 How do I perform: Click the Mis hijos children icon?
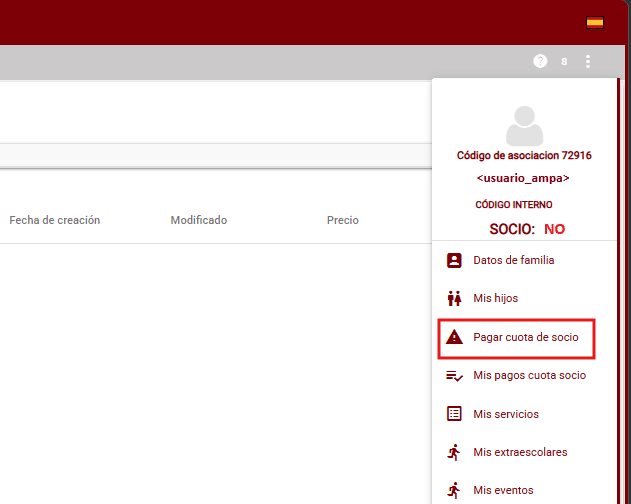tap(454, 298)
